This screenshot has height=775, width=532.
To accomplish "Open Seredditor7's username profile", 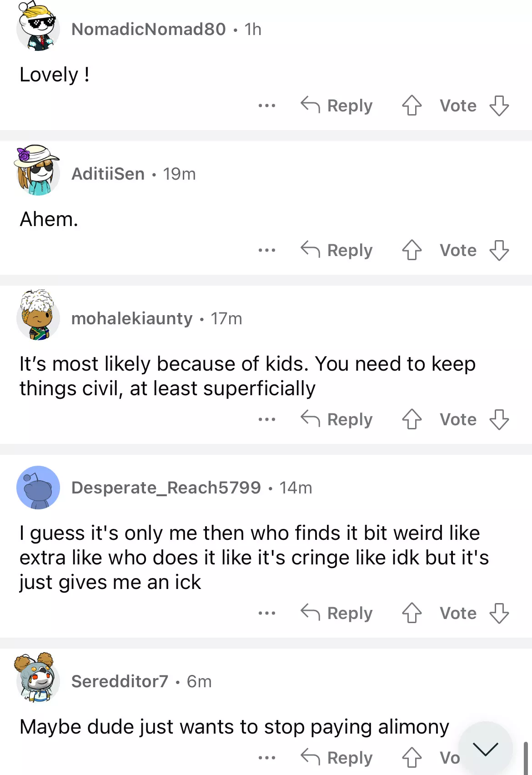I will click(120, 681).
